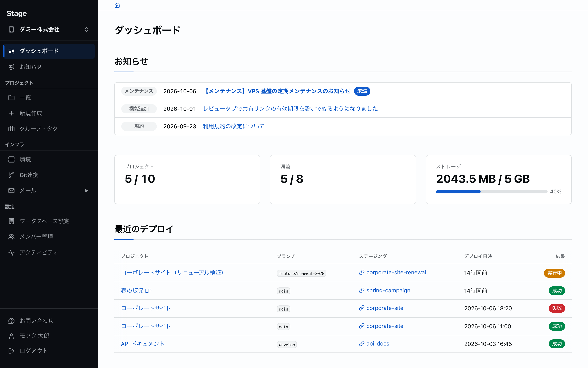
Task: Open API ドキュメント project link
Action: pos(143,344)
